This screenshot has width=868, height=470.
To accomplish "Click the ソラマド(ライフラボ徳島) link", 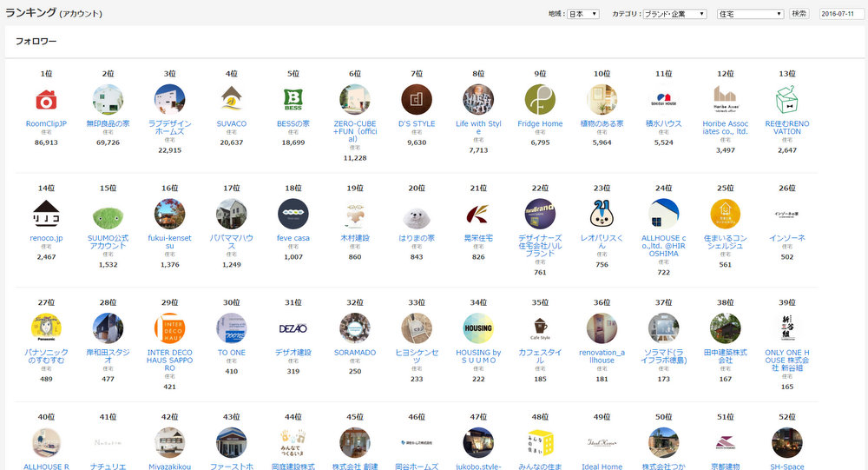I will point(664,356).
